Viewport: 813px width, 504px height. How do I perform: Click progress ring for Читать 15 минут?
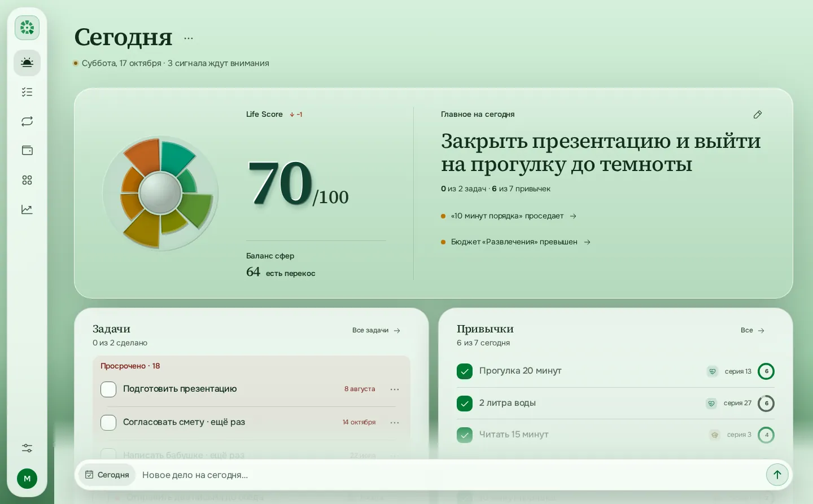coord(766,435)
